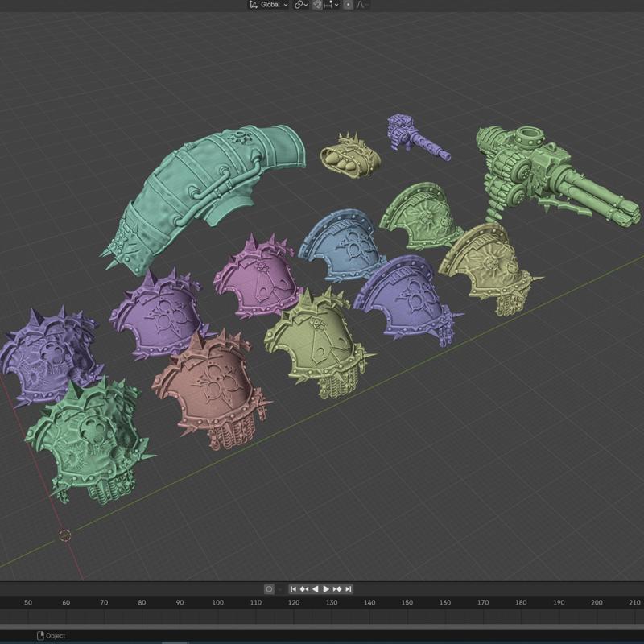Play the animation in reverse
The width and height of the screenshot is (644, 644).
click(x=316, y=589)
